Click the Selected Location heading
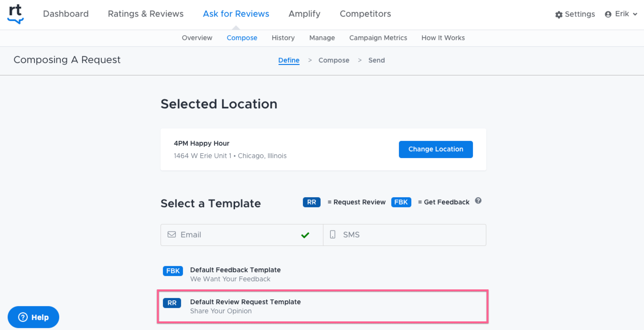Viewport: 644px width, 330px height. [219, 104]
